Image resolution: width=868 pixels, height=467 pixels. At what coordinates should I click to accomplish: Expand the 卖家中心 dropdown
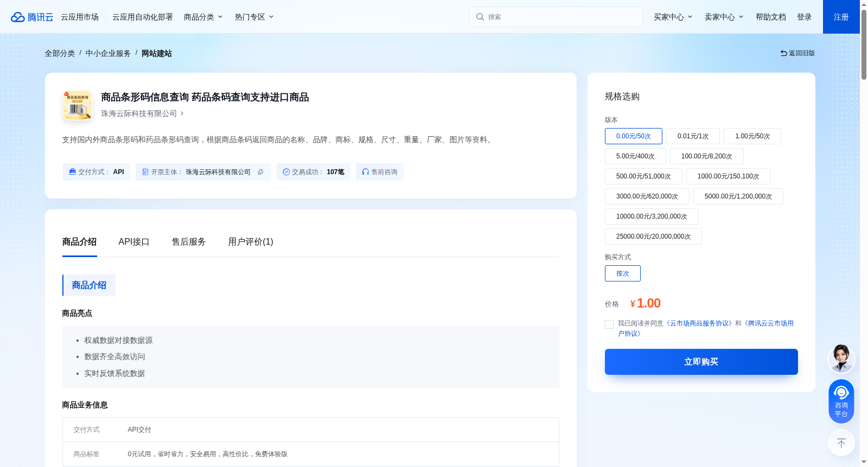[724, 17]
